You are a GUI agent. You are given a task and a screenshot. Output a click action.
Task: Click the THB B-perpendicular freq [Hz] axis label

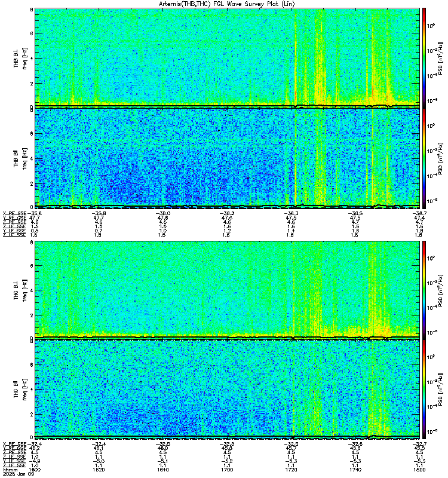pyautogui.click(x=24, y=58)
